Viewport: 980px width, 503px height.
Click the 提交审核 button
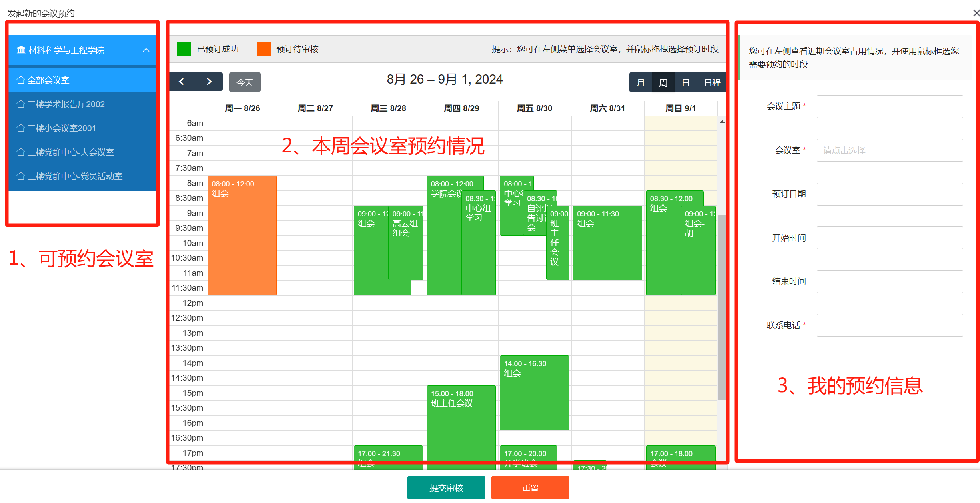(446, 488)
